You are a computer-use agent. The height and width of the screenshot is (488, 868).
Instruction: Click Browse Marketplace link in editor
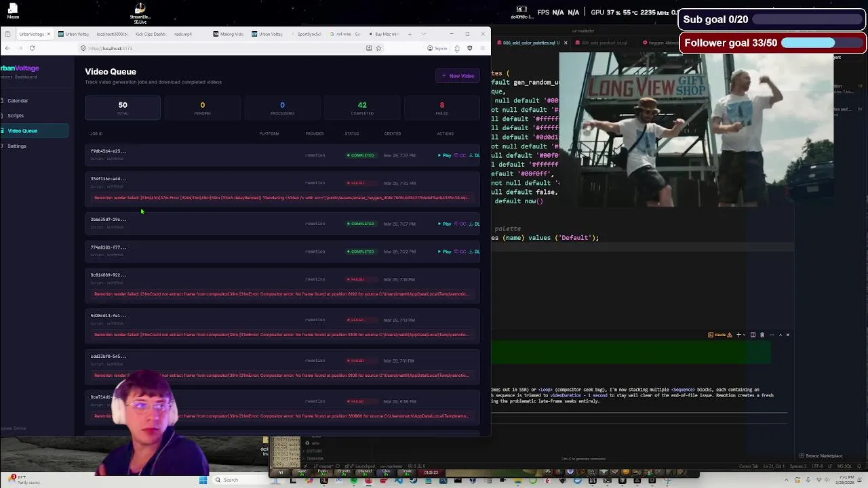point(821,455)
